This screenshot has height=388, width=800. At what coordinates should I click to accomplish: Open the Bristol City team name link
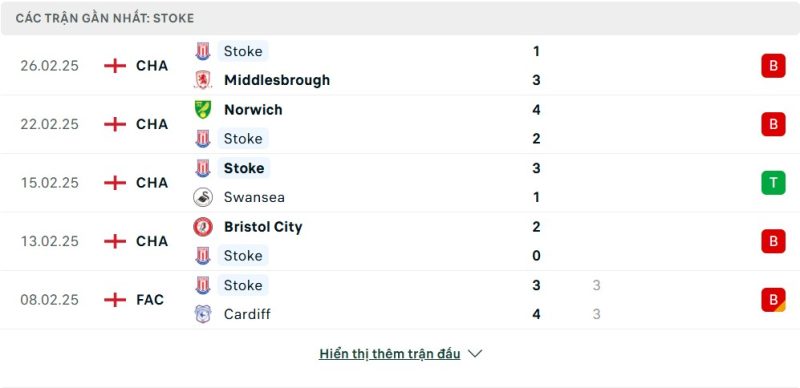tap(263, 227)
